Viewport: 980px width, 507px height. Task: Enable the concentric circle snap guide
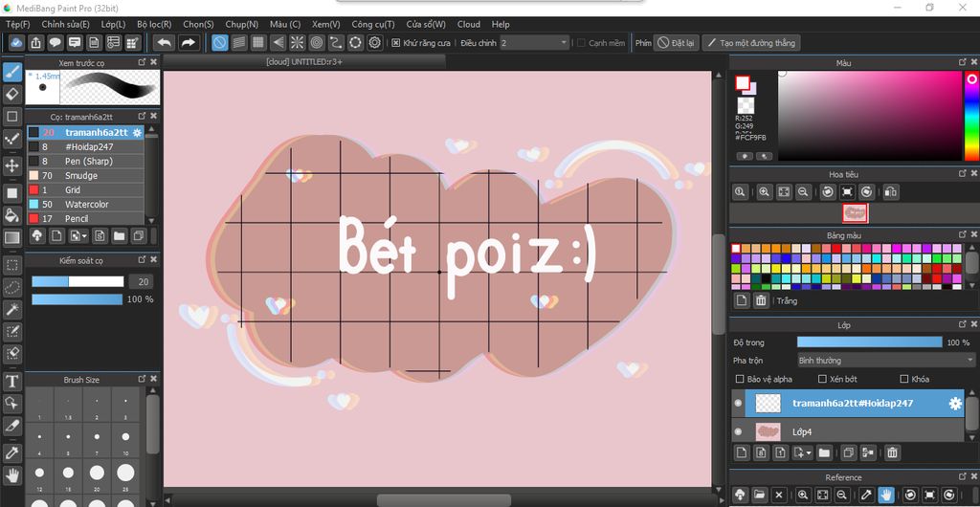[316, 42]
